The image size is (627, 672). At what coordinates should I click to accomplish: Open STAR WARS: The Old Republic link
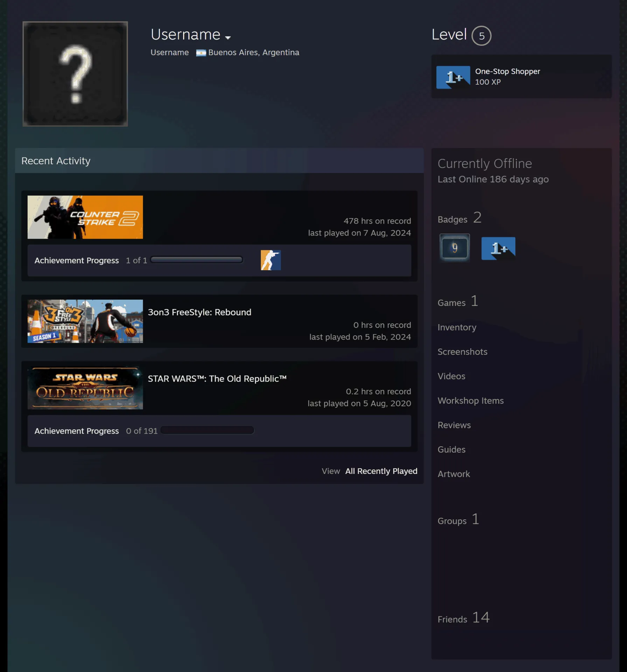tap(217, 379)
